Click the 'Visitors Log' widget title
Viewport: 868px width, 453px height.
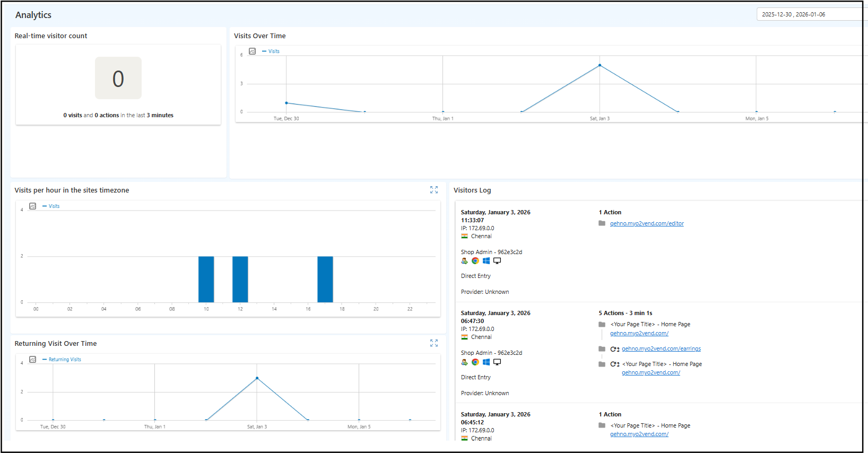[x=472, y=190]
